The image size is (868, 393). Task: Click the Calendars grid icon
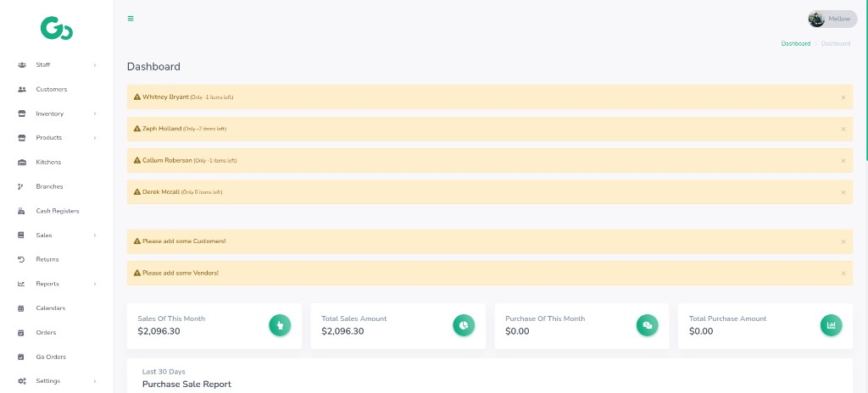coord(21,308)
